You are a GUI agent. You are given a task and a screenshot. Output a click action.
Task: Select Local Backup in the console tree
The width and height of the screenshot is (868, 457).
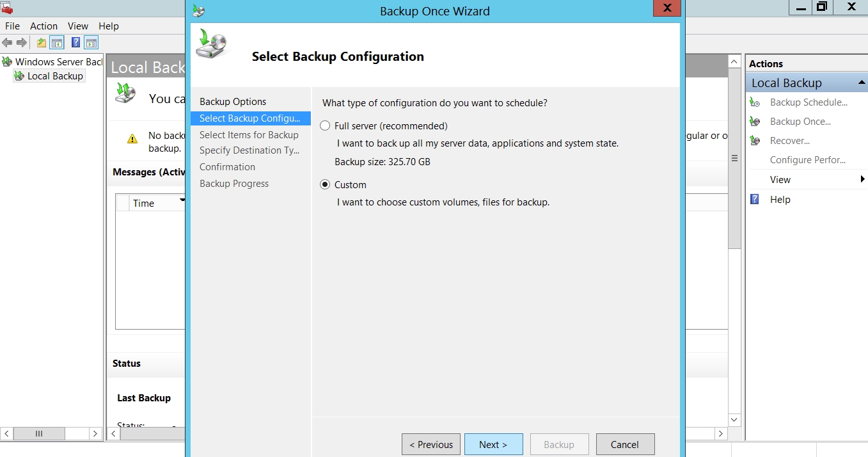(x=55, y=76)
